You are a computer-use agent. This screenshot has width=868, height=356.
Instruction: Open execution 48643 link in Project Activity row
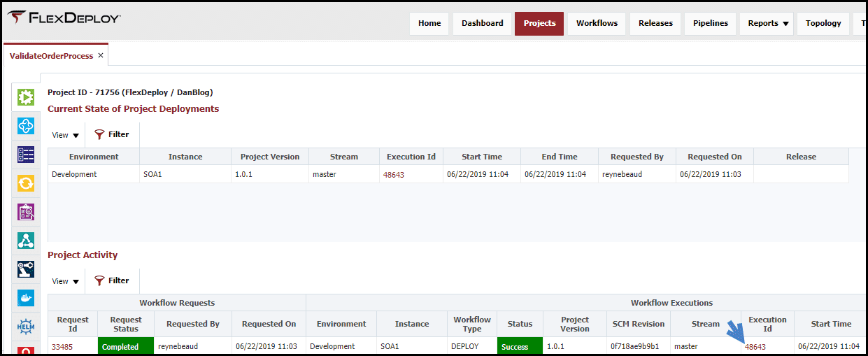(755, 346)
